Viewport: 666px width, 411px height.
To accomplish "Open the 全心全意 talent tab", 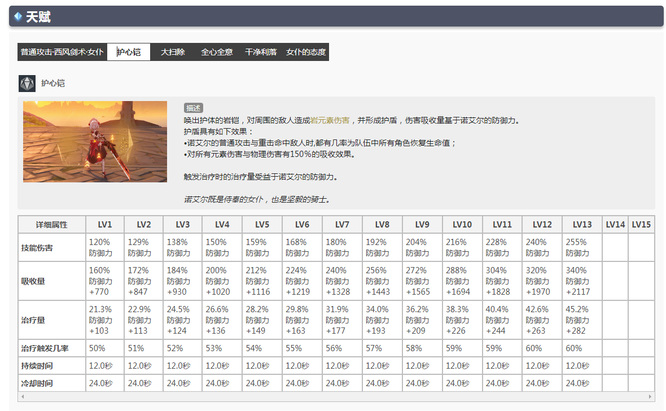I will [x=217, y=52].
